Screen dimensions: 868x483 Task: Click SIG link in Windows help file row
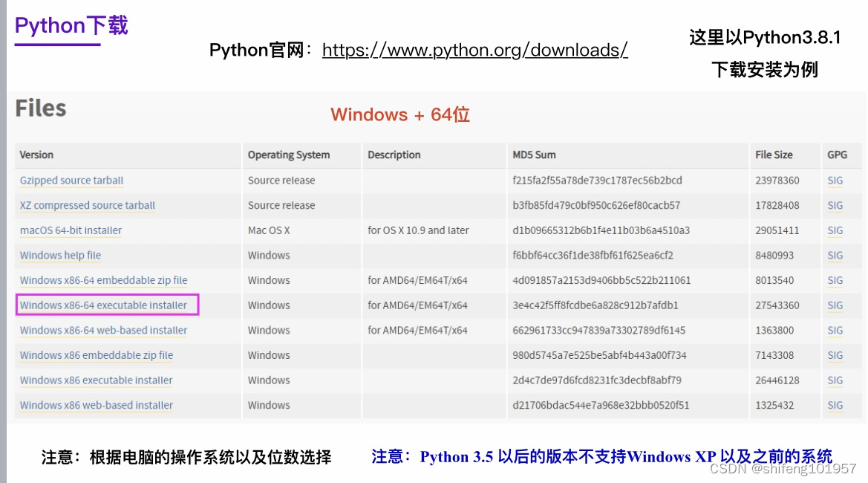(835, 256)
